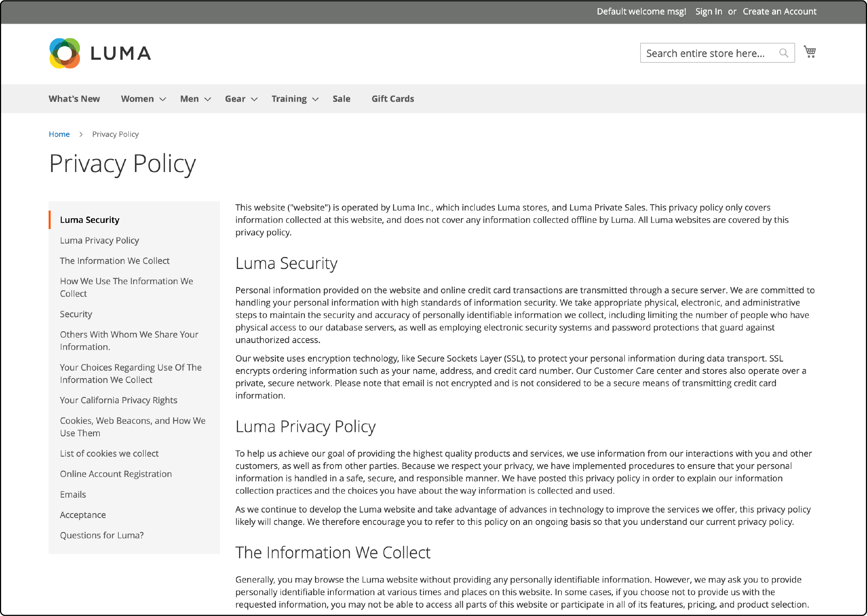The width and height of the screenshot is (867, 616).
Task: Click The Information We Collect content heading
Action: click(x=333, y=552)
